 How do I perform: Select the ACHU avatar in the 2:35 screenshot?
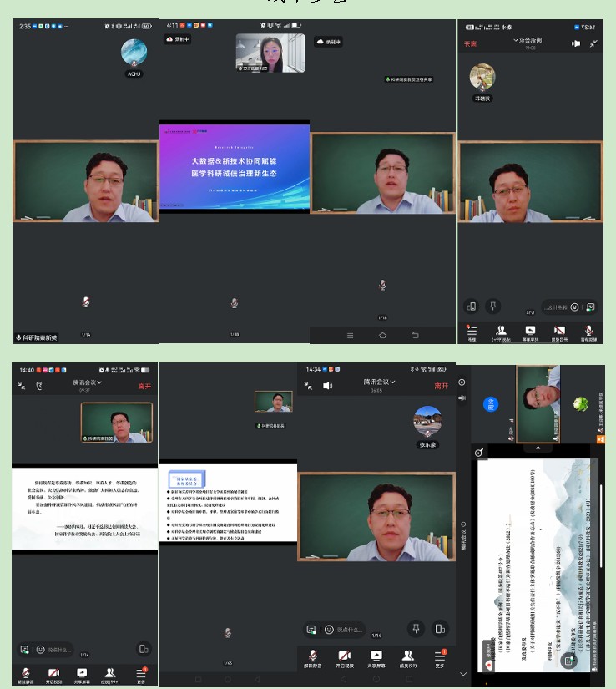point(134,52)
